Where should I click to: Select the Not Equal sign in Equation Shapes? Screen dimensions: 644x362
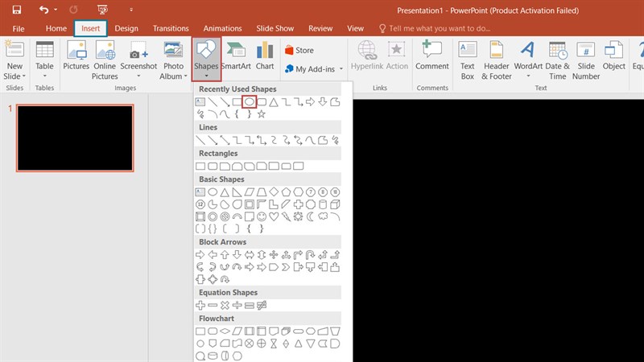[262, 305]
